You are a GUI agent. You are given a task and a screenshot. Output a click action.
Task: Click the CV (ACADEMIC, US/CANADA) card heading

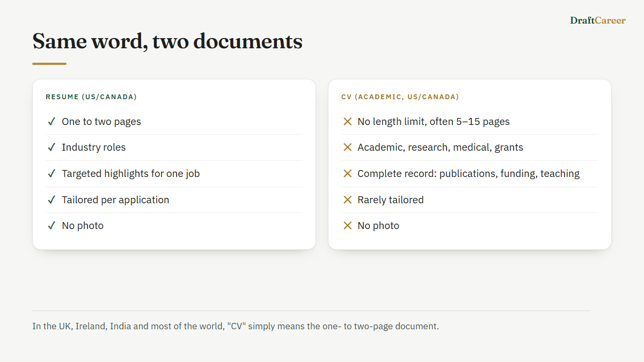[x=400, y=97]
